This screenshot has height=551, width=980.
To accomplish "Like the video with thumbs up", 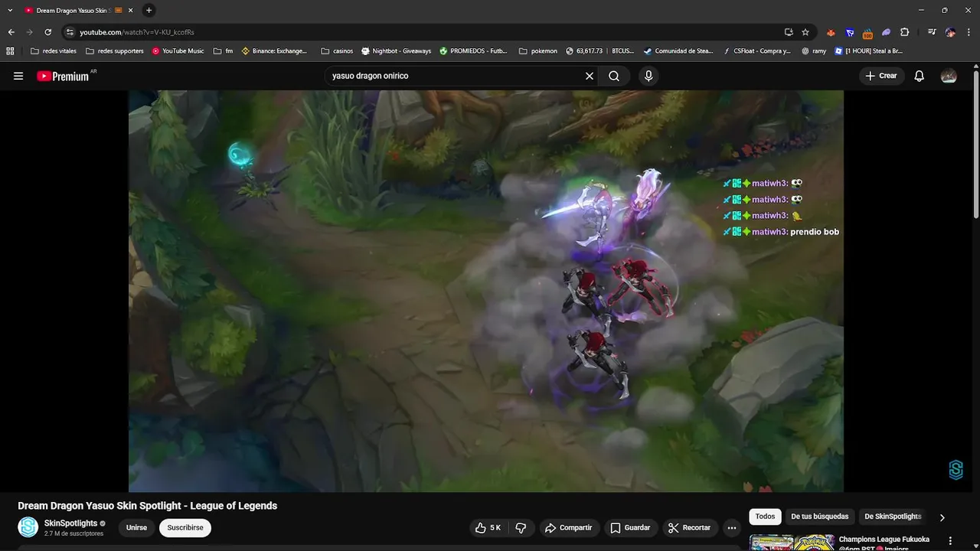I will point(488,528).
